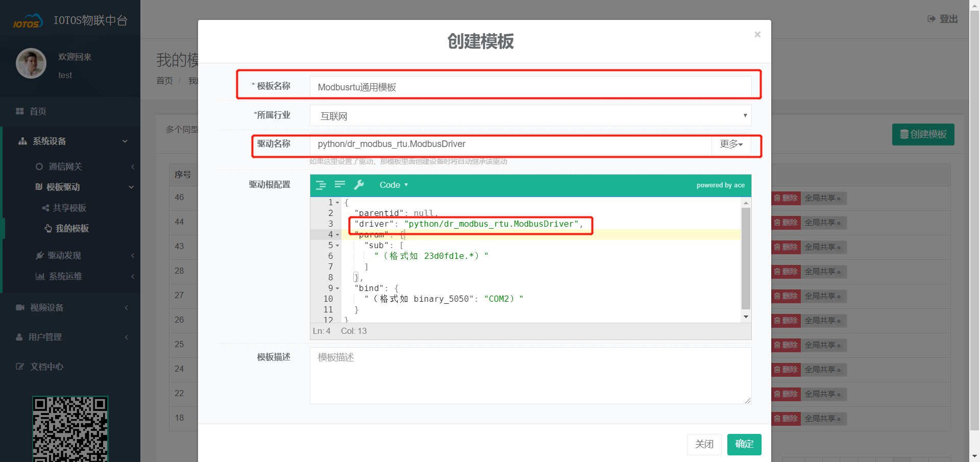The width and height of the screenshot is (980, 462).
Task: Toggle fold arrow on line 9 "bind"
Action: pyautogui.click(x=337, y=288)
